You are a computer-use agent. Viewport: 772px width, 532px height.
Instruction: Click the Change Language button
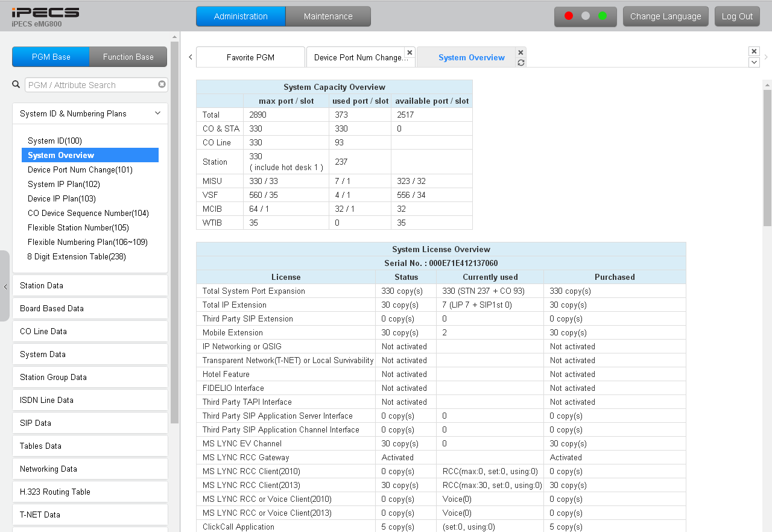click(x=665, y=16)
